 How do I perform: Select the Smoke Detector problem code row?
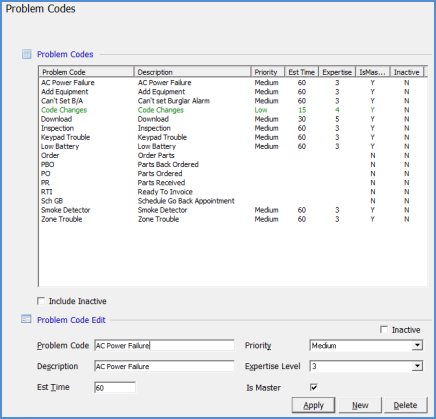[232, 210]
